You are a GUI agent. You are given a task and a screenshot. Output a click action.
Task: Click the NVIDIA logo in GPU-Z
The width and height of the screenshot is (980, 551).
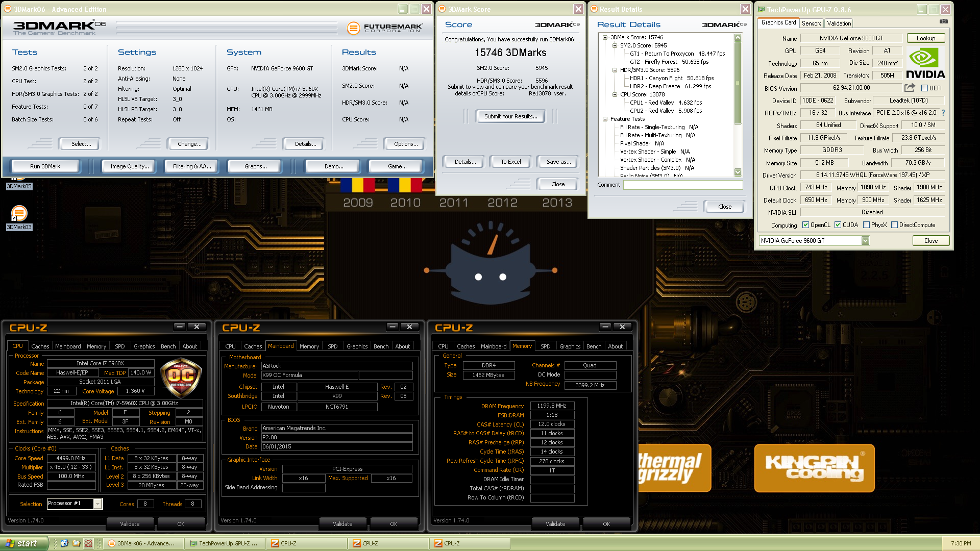pyautogui.click(x=925, y=63)
